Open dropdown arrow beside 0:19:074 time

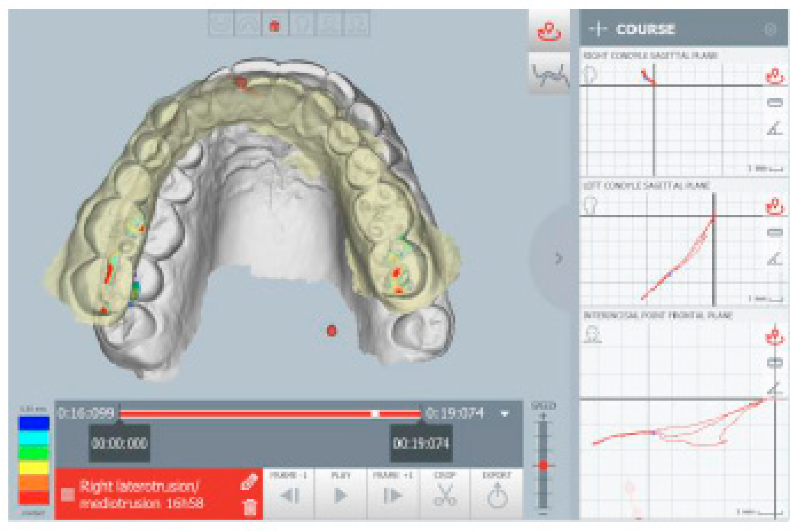coord(505,414)
